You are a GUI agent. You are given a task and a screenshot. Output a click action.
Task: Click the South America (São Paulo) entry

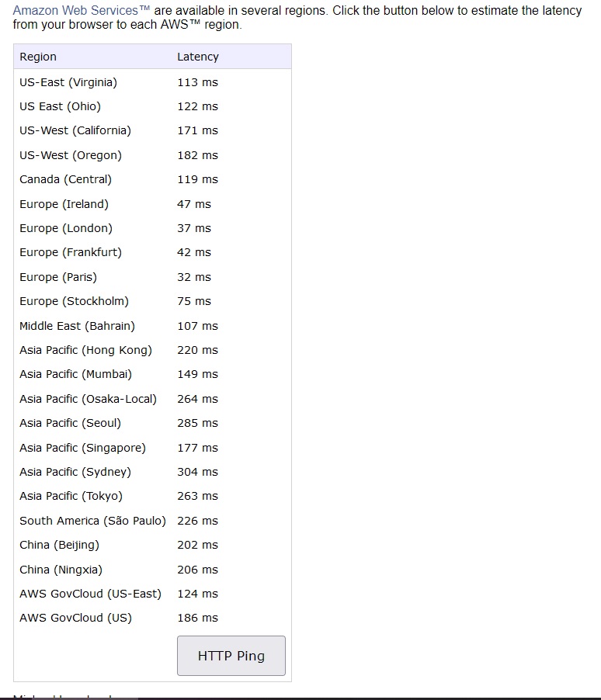[x=92, y=521]
